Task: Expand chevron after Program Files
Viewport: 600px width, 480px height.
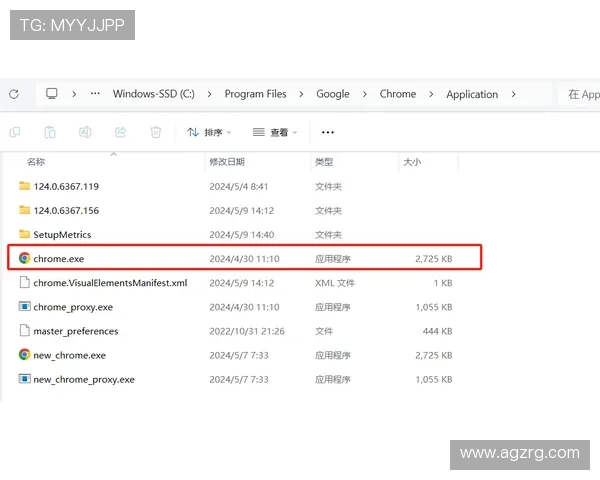Action: click(x=302, y=94)
